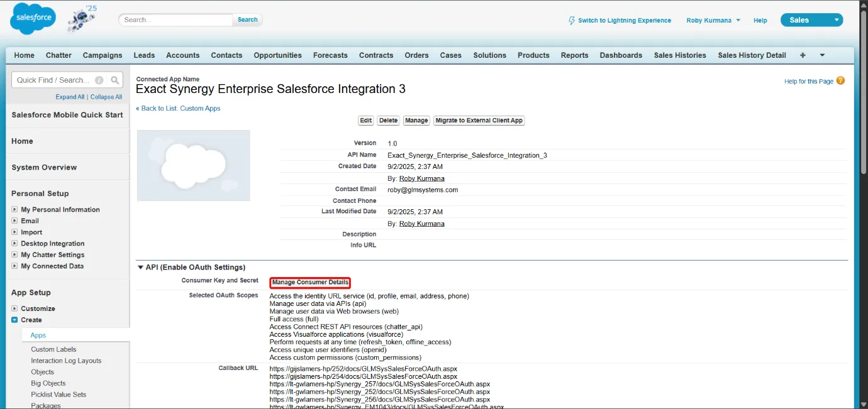Collapse the API (Enable OAuth Settings) section
868x409 pixels.
click(140, 268)
